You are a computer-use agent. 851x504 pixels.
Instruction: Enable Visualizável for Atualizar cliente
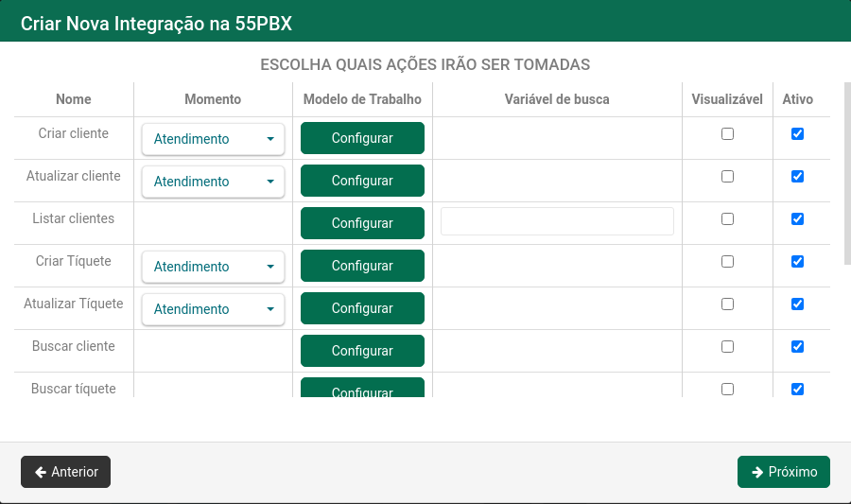pyautogui.click(x=727, y=176)
